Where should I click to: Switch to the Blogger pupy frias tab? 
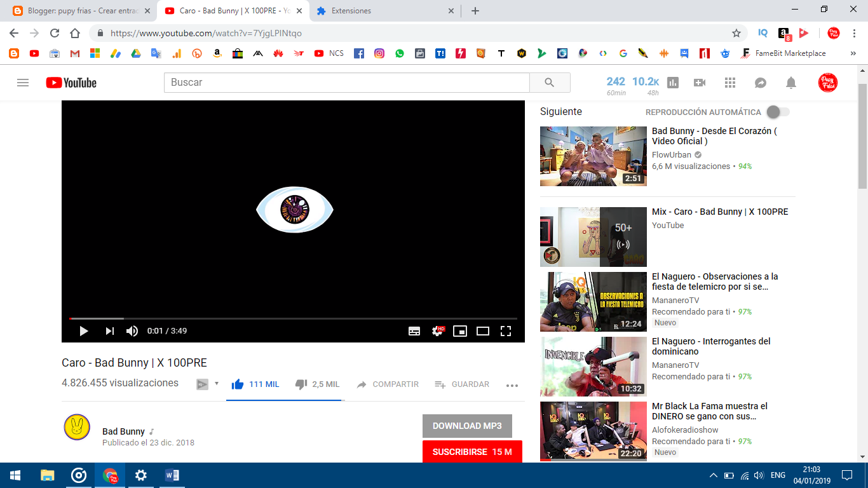click(82, 11)
